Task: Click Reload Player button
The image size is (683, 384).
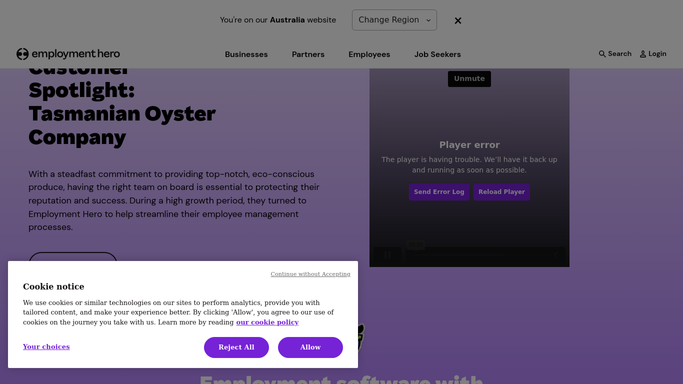Action: point(501,192)
